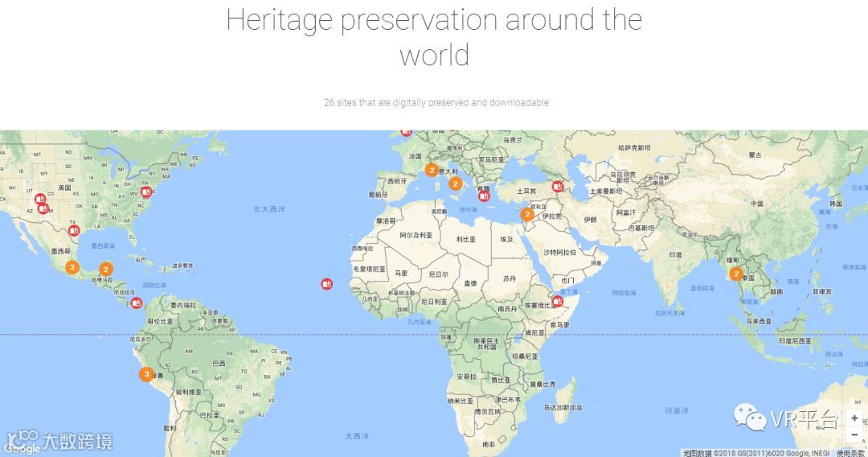868x457 pixels.
Task: Select the red site marker in the Atlantic Ocean
Action: pos(326,284)
